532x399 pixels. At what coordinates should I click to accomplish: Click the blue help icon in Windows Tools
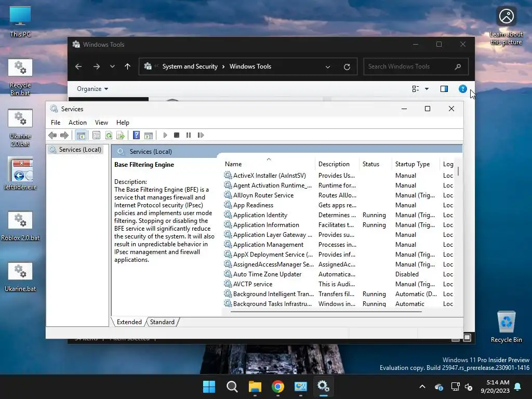tap(462, 89)
